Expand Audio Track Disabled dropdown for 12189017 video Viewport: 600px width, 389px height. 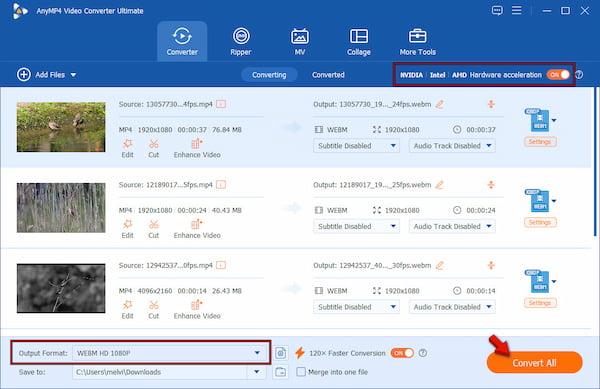452,226
